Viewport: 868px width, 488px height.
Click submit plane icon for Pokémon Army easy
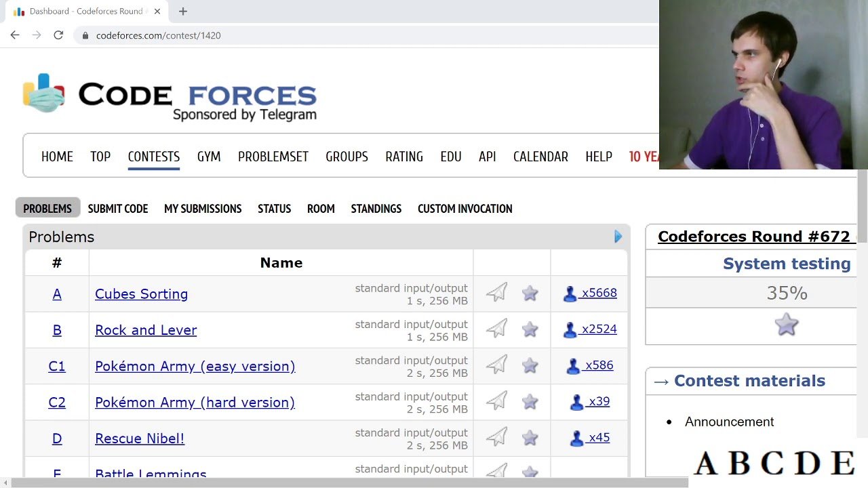click(496, 365)
